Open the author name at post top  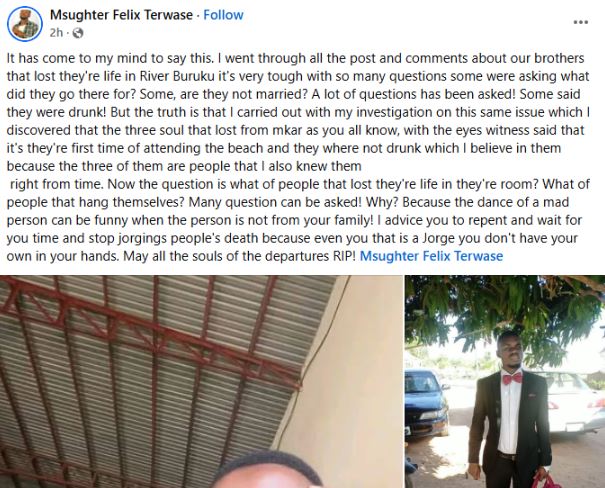121,15
